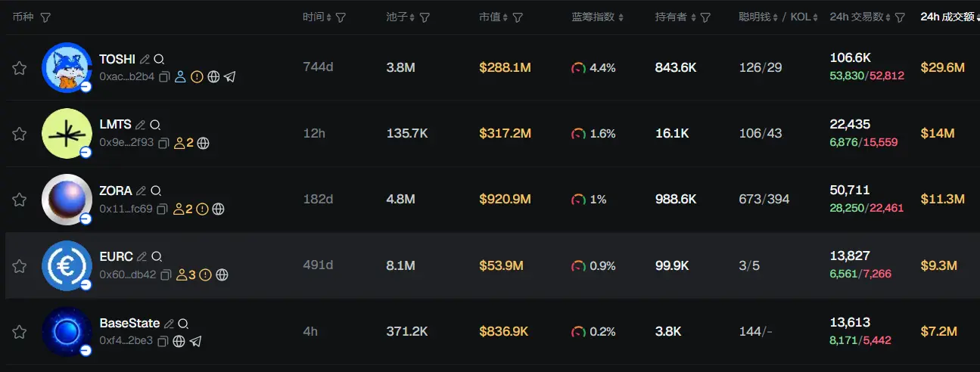This screenshot has height=372, width=980.
Task: Open the EURC token name link
Action: (x=116, y=257)
